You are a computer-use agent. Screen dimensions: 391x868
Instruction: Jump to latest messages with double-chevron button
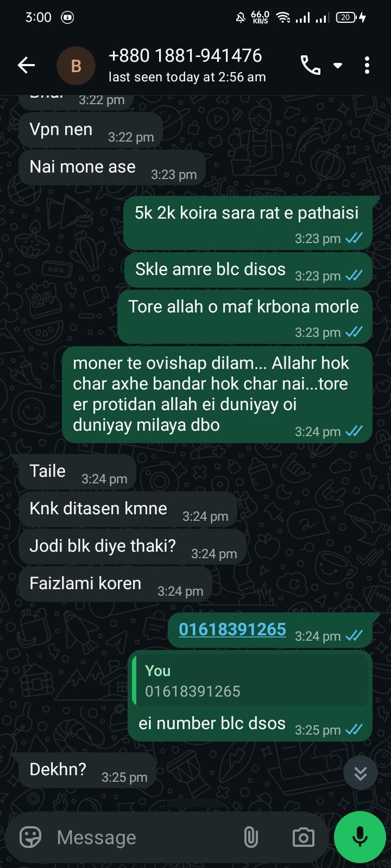pyautogui.click(x=361, y=774)
